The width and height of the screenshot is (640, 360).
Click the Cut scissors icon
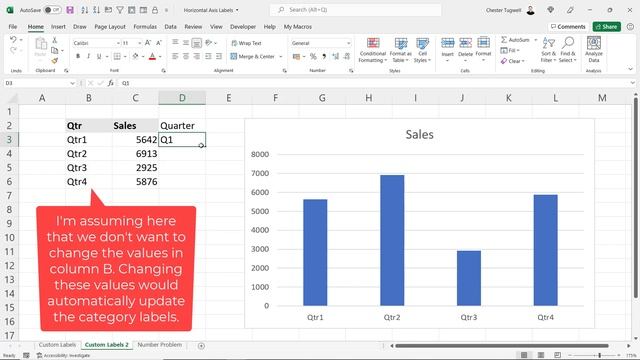click(54, 40)
